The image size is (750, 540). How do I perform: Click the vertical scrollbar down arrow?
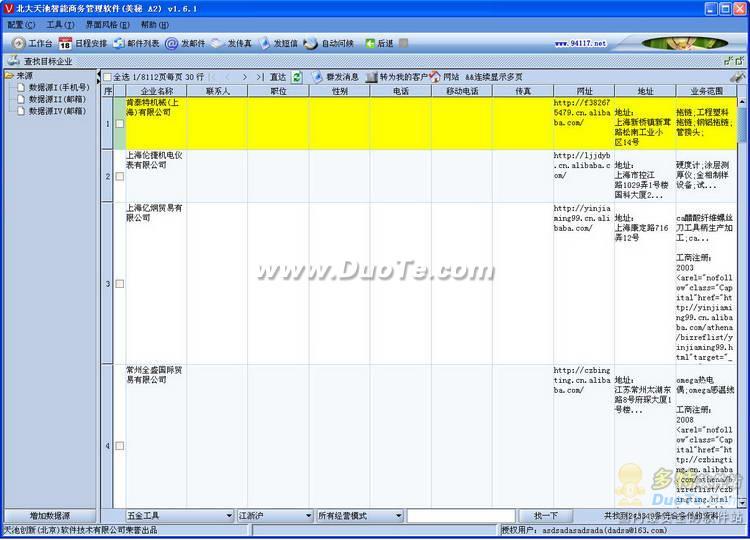pyautogui.click(x=742, y=503)
